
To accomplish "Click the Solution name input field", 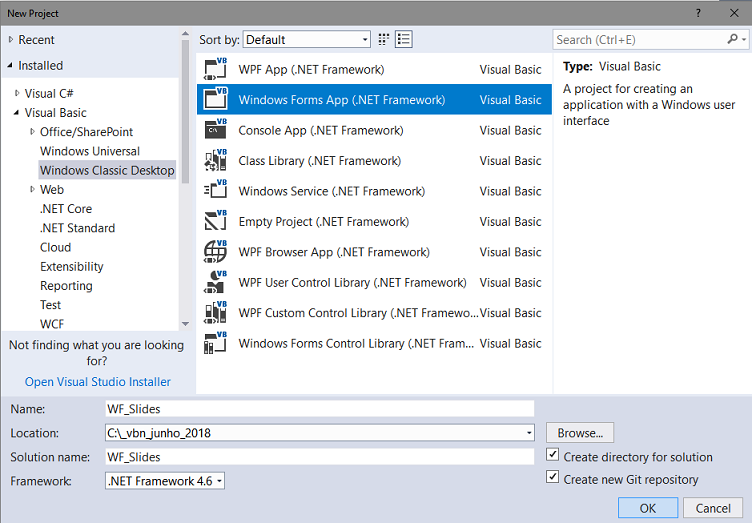I will point(319,457).
